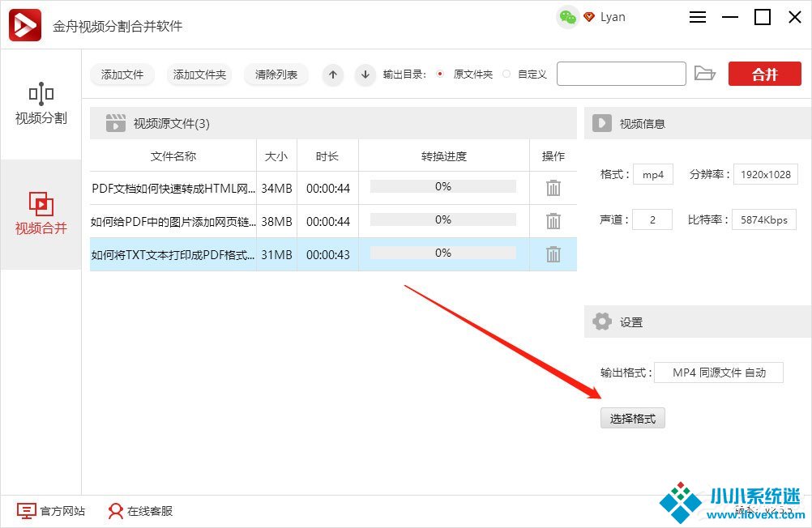Image resolution: width=812 pixels, height=528 pixels.
Task: Open the 官方网站 link
Action: coord(51,511)
